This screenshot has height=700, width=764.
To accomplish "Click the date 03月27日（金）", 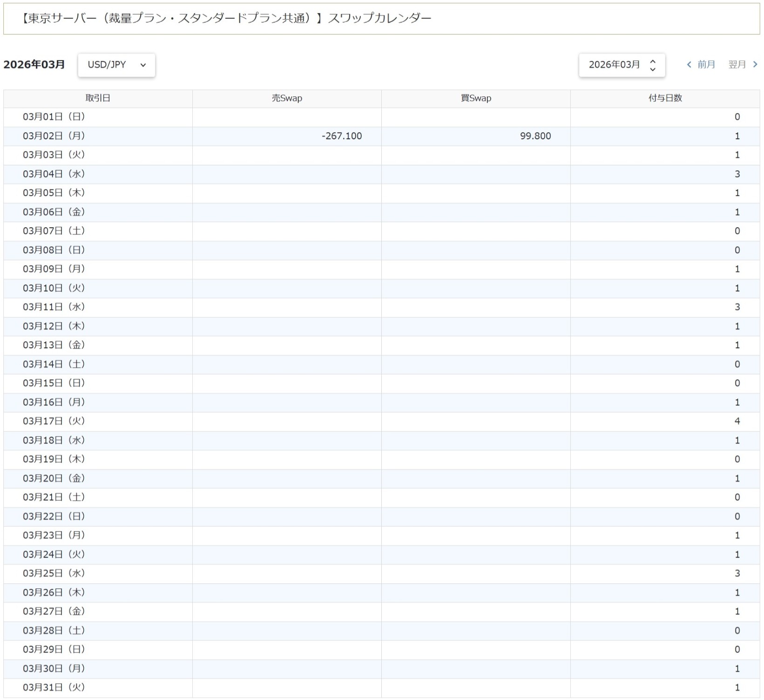I will click(54, 612).
